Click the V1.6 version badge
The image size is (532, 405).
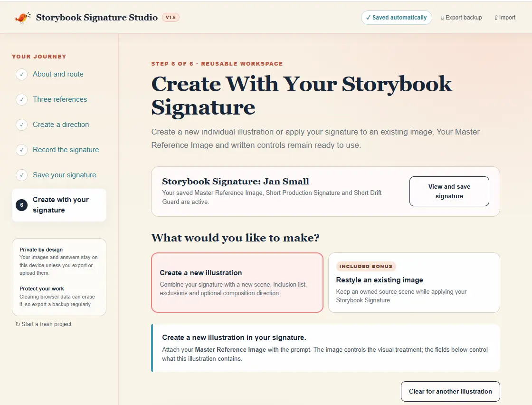click(171, 17)
